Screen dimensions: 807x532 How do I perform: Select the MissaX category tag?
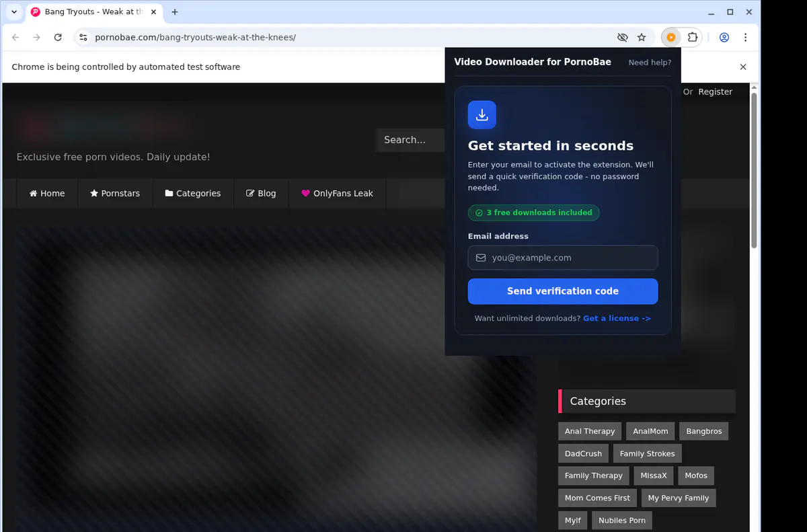(x=654, y=476)
